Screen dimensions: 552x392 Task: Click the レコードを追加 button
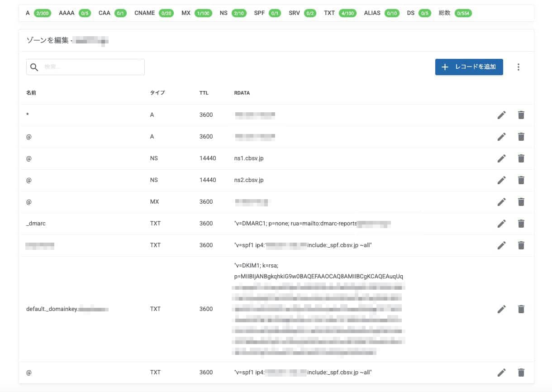click(469, 67)
